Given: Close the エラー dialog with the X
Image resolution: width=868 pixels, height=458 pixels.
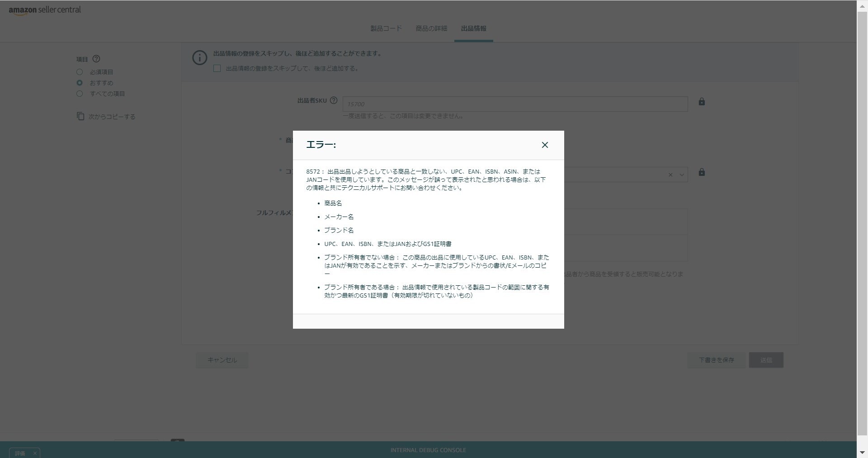Looking at the screenshot, I should [x=545, y=145].
